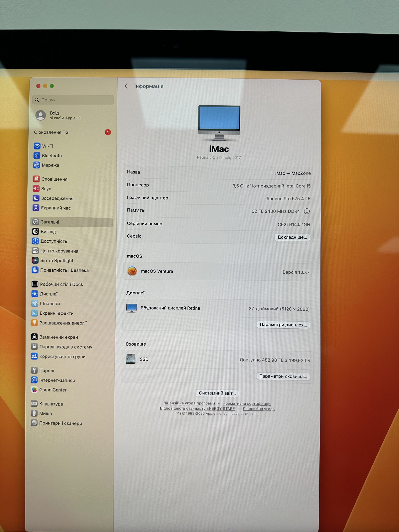The image size is (399, 532).
Task: Select the Мережа globe icon
Action: [x=37, y=165]
